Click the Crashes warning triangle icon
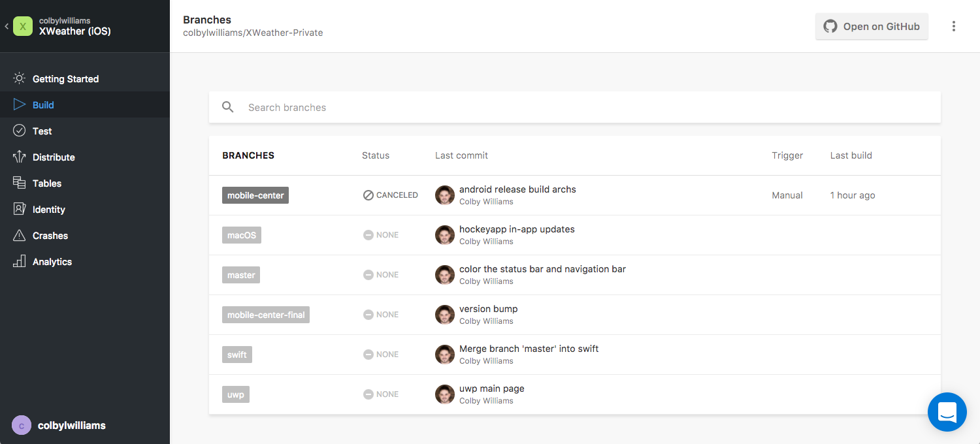 20,235
